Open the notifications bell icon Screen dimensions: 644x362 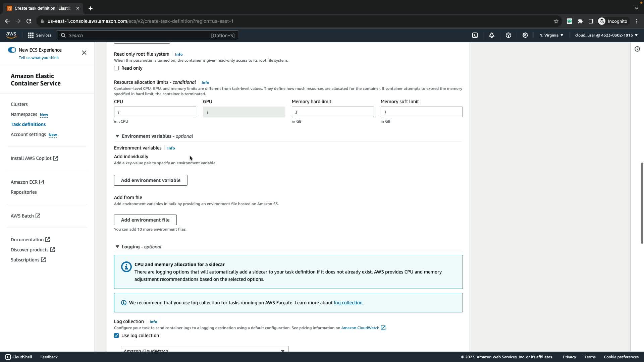(x=492, y=35)
